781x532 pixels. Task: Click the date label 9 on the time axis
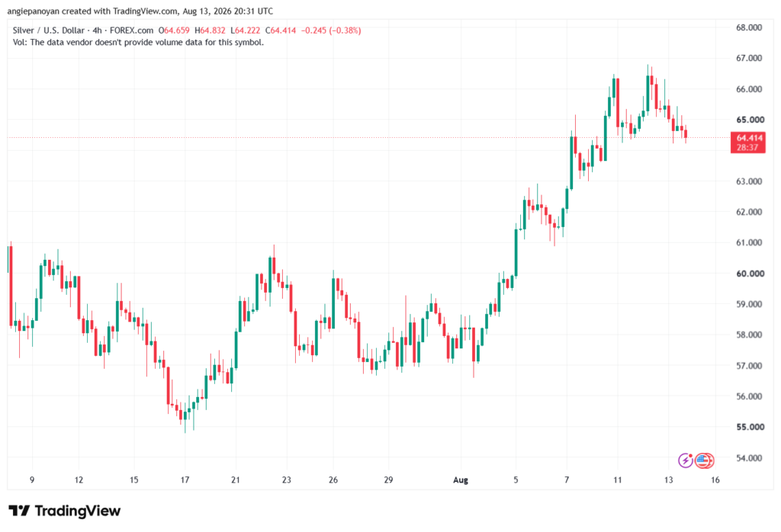[x=32, y=479]
